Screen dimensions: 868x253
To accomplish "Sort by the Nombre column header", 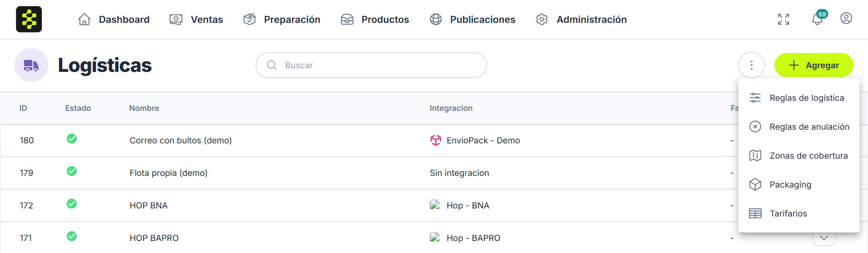I will tap(144, 108).
